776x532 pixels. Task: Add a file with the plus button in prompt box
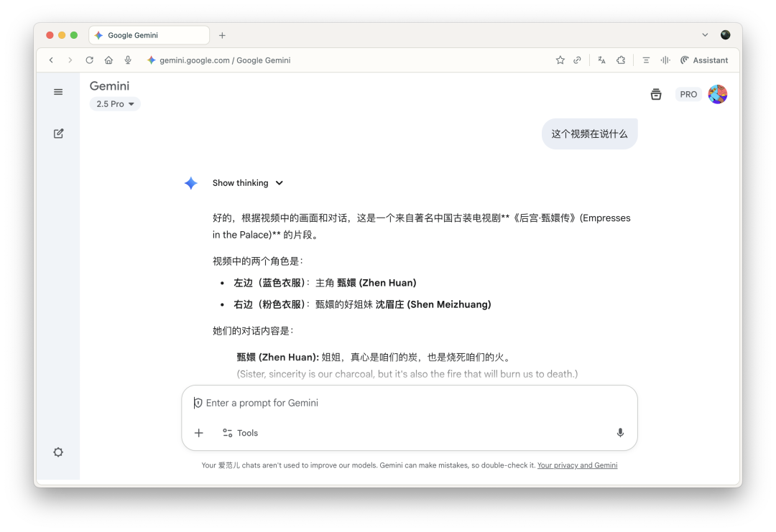(199, 433)
